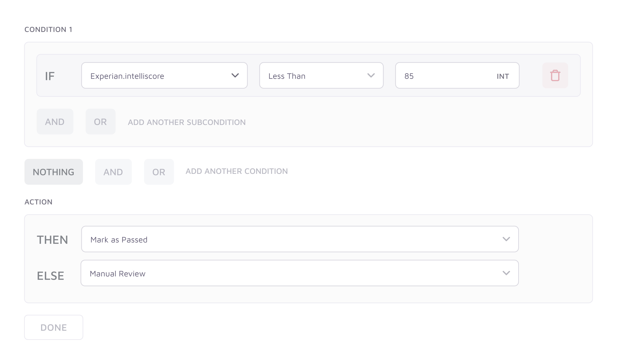
Task: Toggle OR for another condition
Action: (159, 172)
